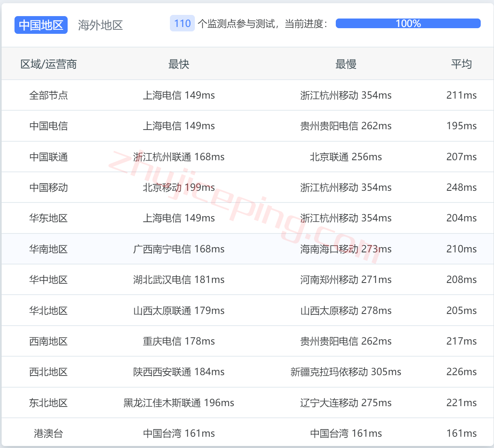This screenshot has width=494, height=448.
Task: Click the 195ms average value
Action: click(461, 126)
